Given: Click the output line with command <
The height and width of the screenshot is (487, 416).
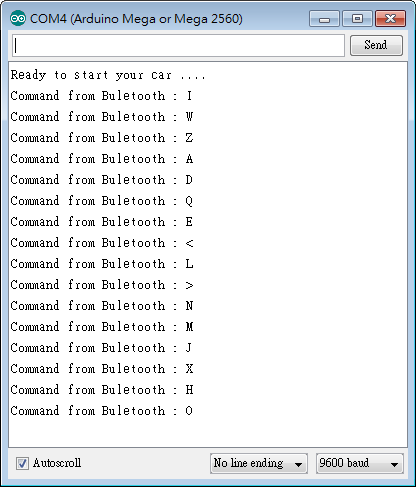Looking at the screenshot, I should [x=101, y=243].
